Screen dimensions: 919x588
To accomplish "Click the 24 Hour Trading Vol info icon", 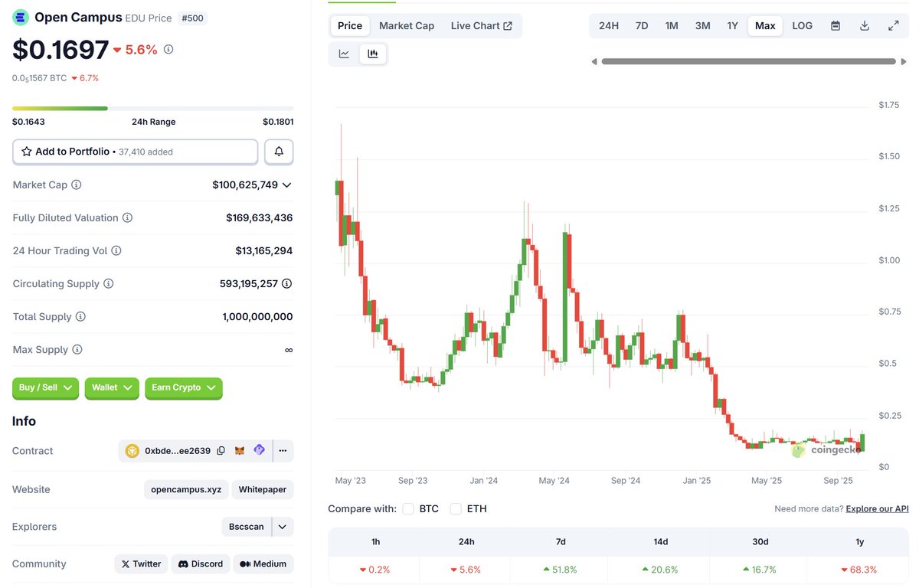I will coord(116,251).
